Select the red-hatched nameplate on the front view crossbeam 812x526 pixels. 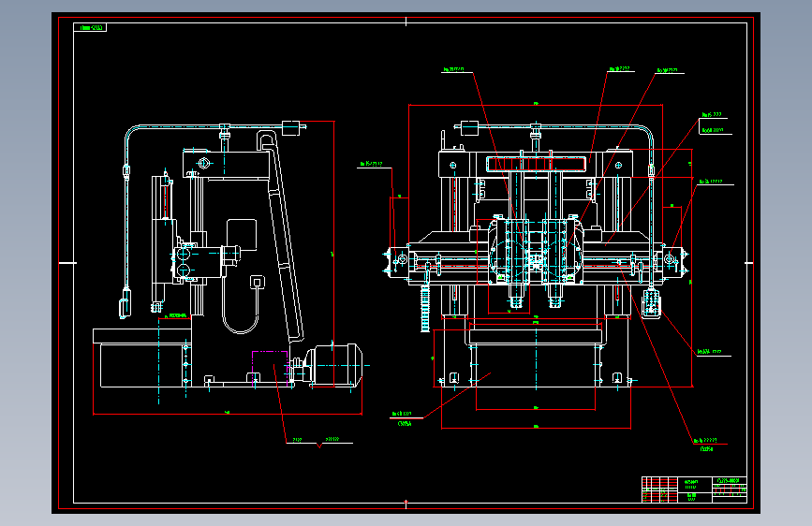tap(536, 165)
